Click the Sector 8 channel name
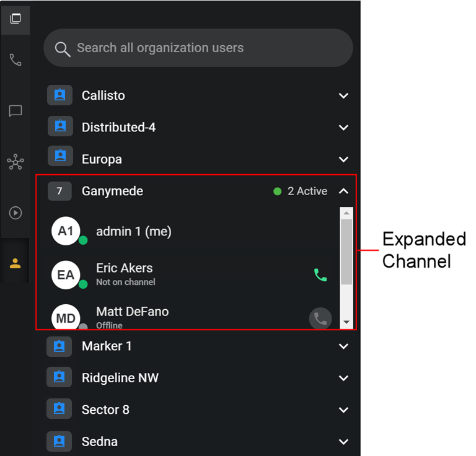The width and height of the screenshot is (476, 456). (105, 410)
